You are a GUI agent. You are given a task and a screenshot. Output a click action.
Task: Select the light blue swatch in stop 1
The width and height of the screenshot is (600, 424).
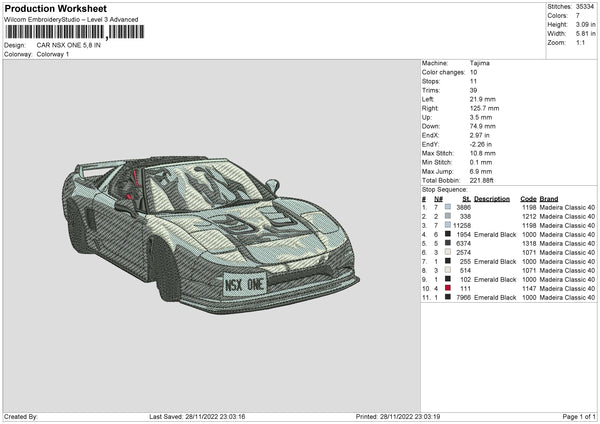point(447,207)
